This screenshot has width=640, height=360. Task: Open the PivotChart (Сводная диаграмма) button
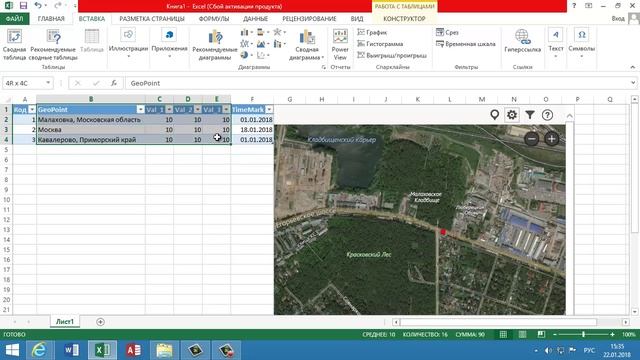pos(307,45)
